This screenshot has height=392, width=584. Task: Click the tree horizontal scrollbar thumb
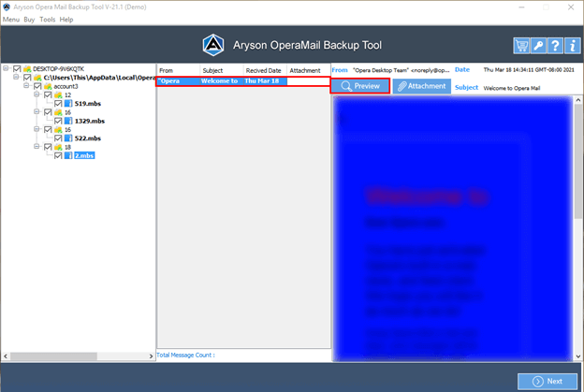(x=53, y=356)
